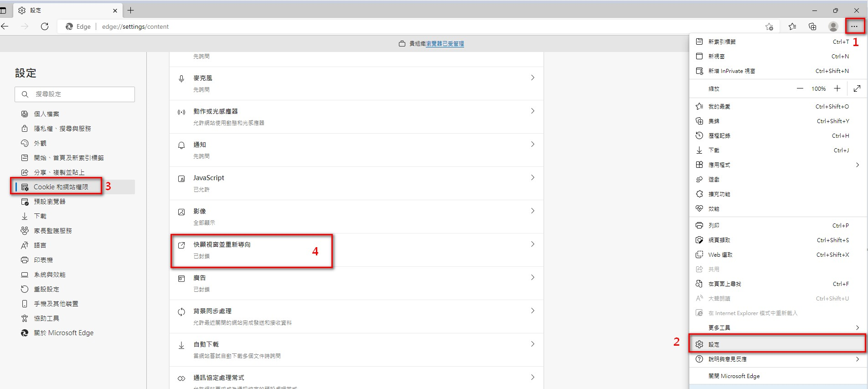Enter full screen using the zoom row arrow icon
This screenshot has height=389, width=868.
pyautogui.click(x=857, y=88)
